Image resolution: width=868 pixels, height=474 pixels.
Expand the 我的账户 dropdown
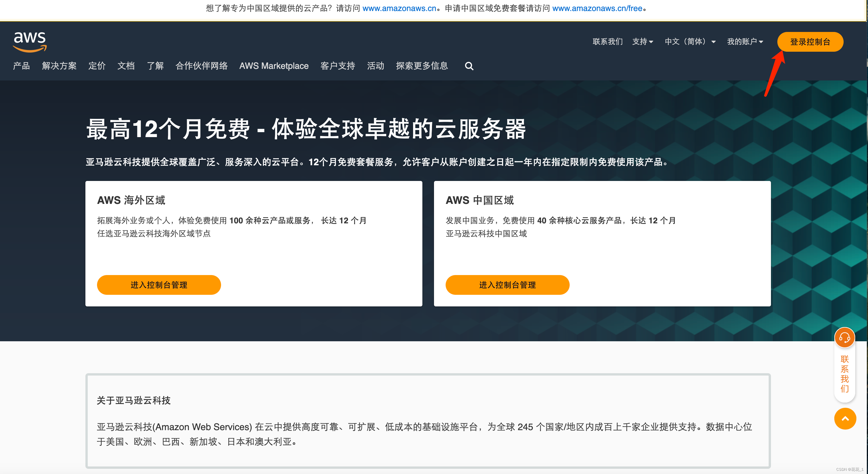click(x=745, y=42)
